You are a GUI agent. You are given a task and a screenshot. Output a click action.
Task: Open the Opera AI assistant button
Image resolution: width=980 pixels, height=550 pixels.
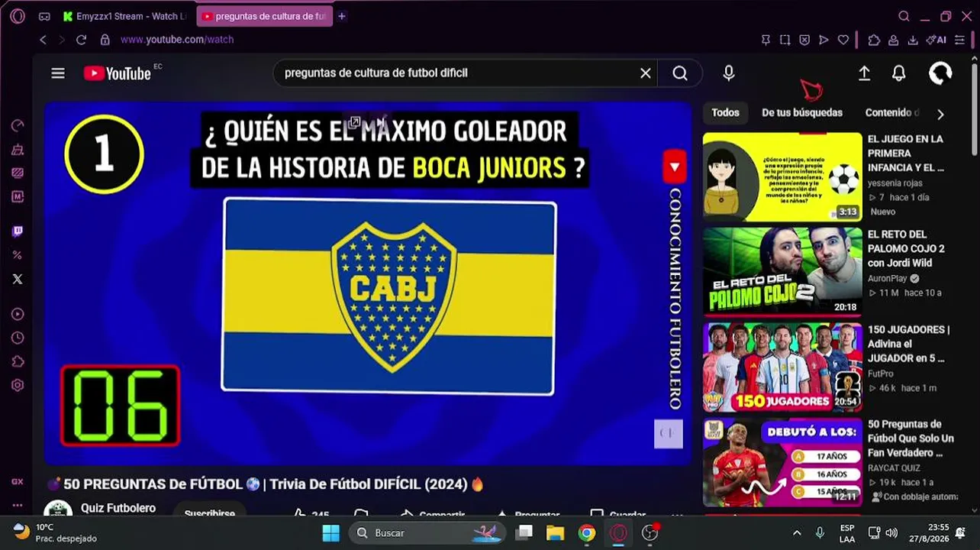[x=936, y=40]
